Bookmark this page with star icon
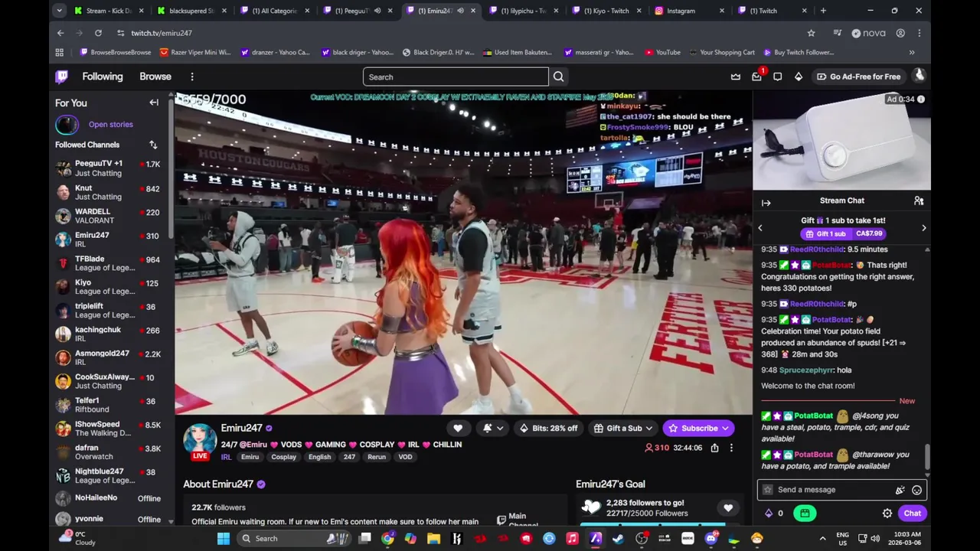The width and height of the screenshot is (980, 551). point(811,33)
